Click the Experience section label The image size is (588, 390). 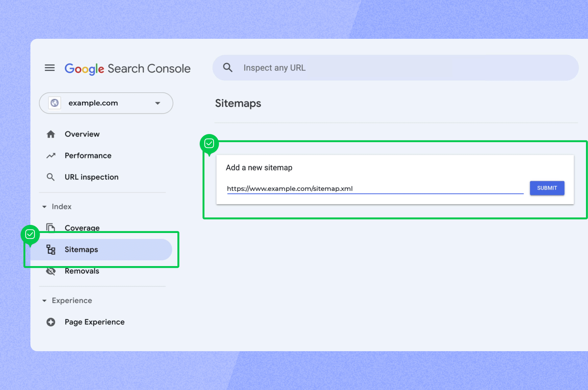click(x=72, y=301)
